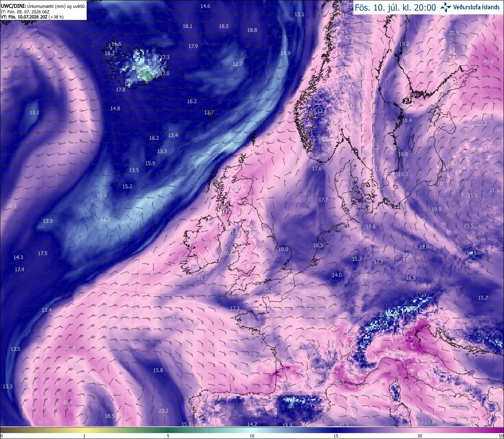Click the 5 mark on color scale
This screenshot has height=439, width=504.
168,436
